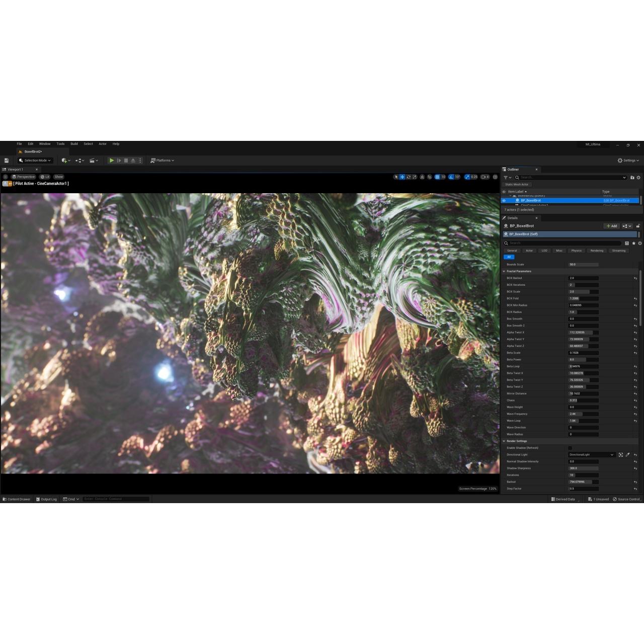Select BP_BoxelBrot (Self) component row
This screenshot has height=644, width=644.
[570, 234]
